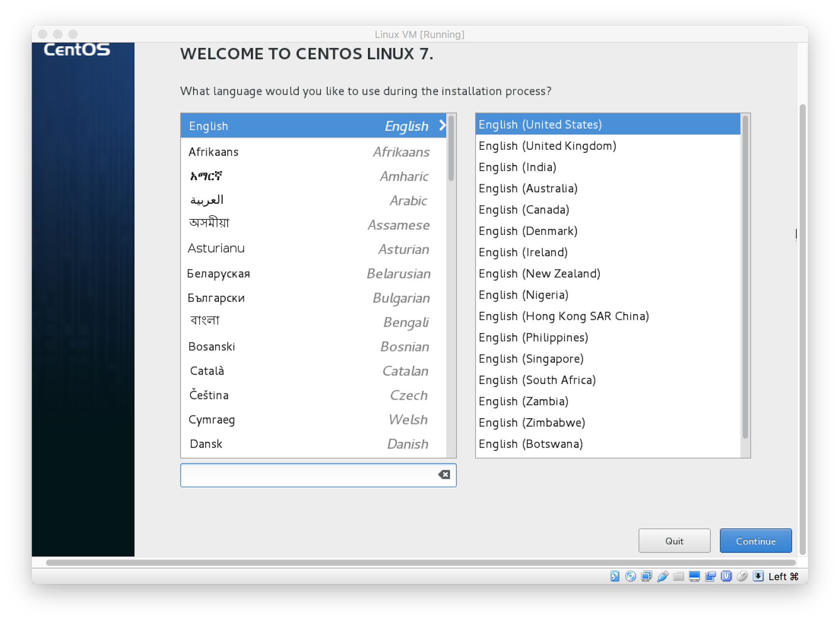Click the VM window horizontal scrollbar
840x622 pixels.
(420, 563)
